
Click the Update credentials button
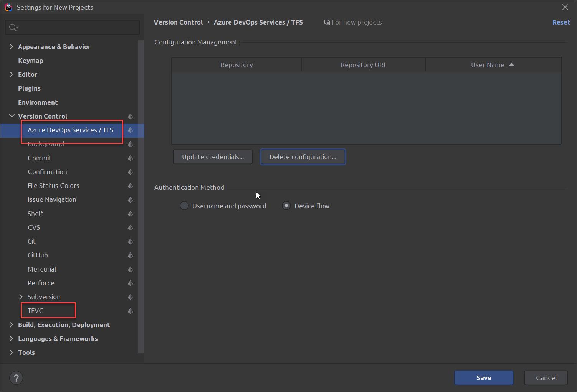click(213, 157)
